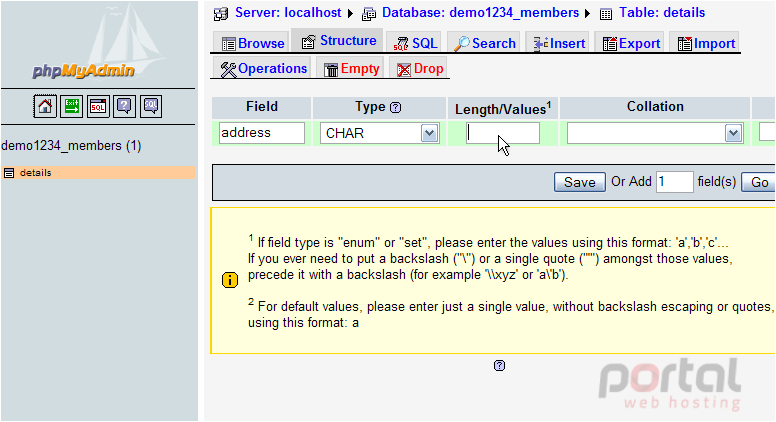The width and height of the screenshot is (776, 422).
Task: Open the Insert tab
Action: (559, 43)
